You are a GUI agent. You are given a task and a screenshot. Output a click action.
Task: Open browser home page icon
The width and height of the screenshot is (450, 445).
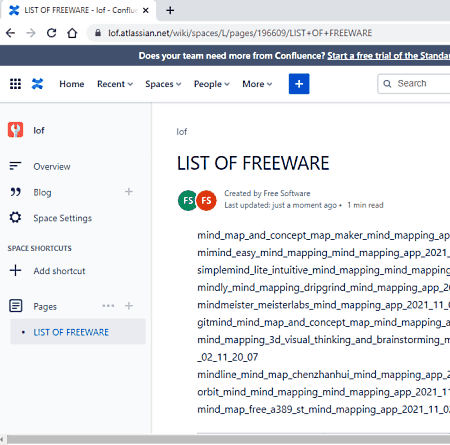click(x=72, y=33)
